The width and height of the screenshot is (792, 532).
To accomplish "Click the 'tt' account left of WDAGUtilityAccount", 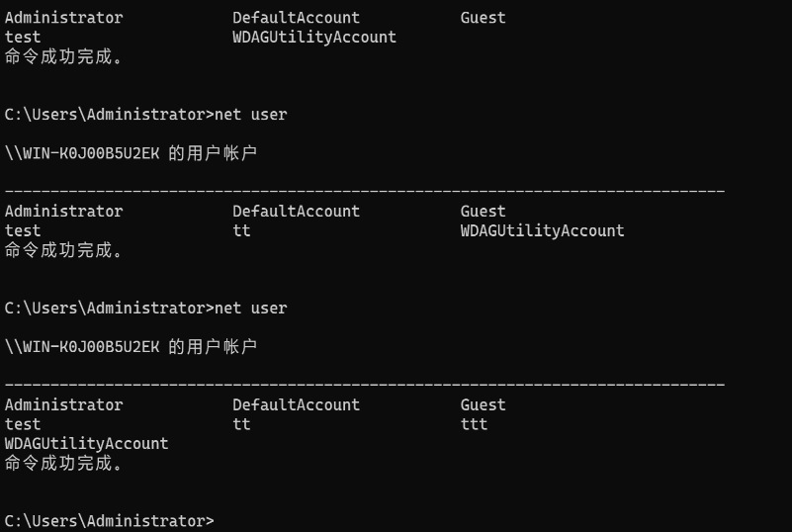I will [x=241, y=230].
